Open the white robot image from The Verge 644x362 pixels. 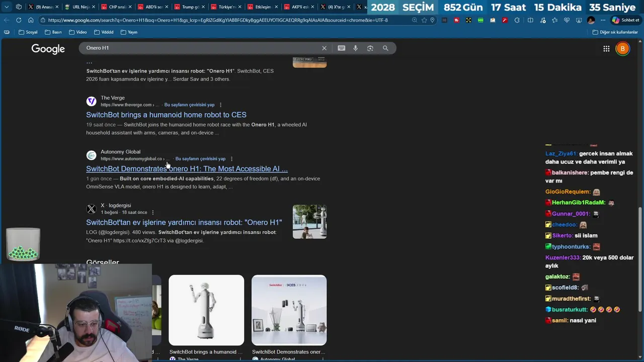click(x=206, y=310)
